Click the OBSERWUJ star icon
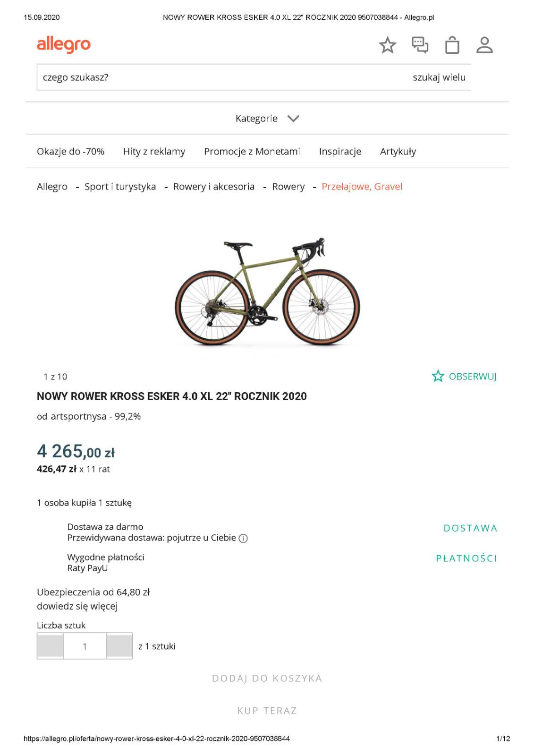 [438, 376]
